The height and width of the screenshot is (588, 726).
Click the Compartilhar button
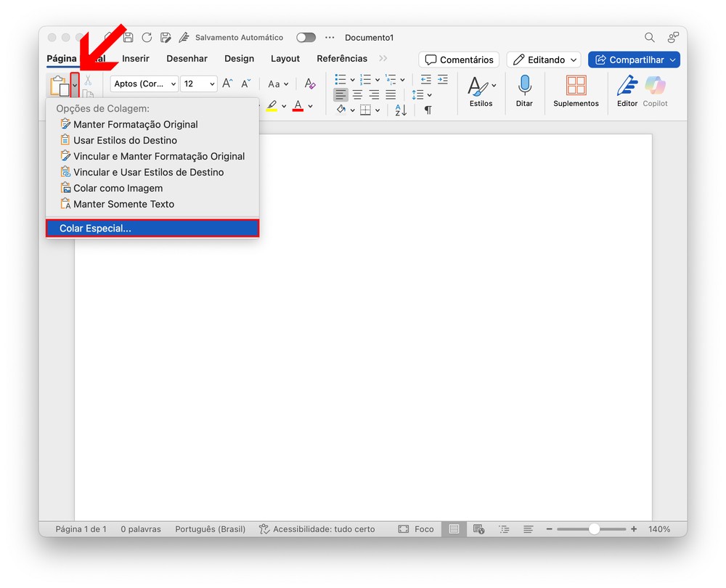pyautogui.click(x=633, y=60)
